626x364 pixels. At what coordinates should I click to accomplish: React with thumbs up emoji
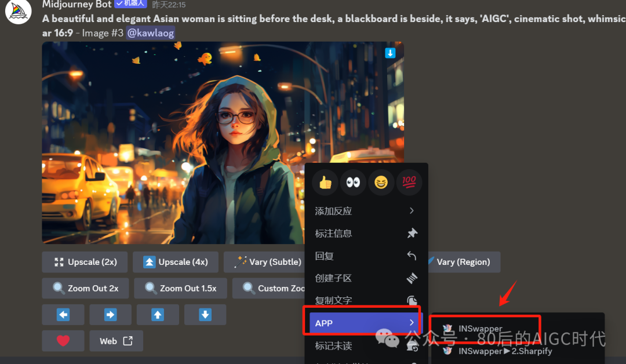click(x=325, y=183)
